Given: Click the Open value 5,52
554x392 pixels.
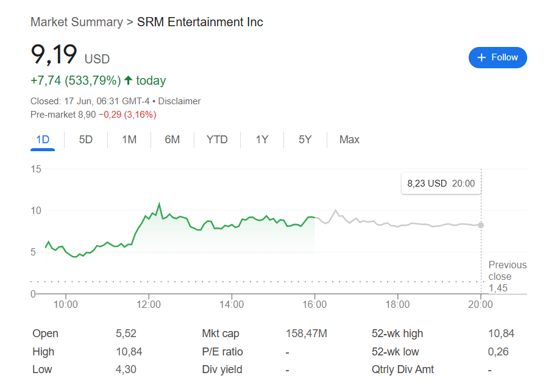Looking at the screenshot, I should pos(126,333).
